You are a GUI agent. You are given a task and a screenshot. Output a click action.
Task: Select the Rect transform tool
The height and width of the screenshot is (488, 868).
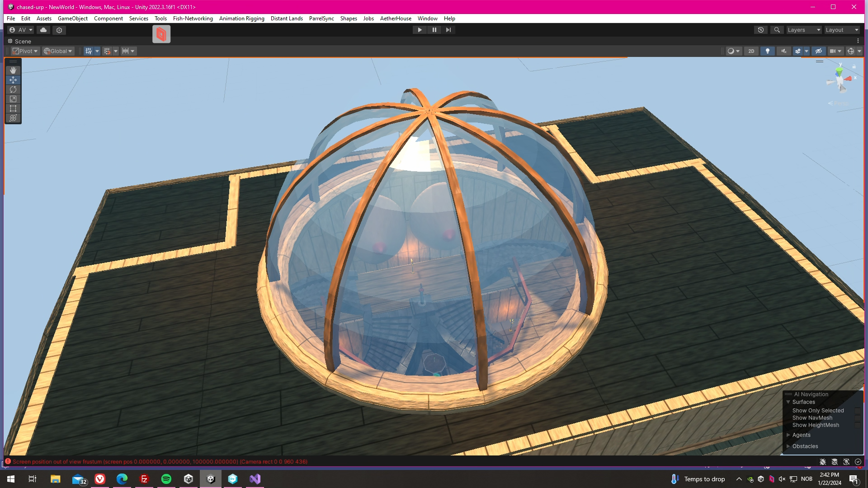click(x=13, y=108)
